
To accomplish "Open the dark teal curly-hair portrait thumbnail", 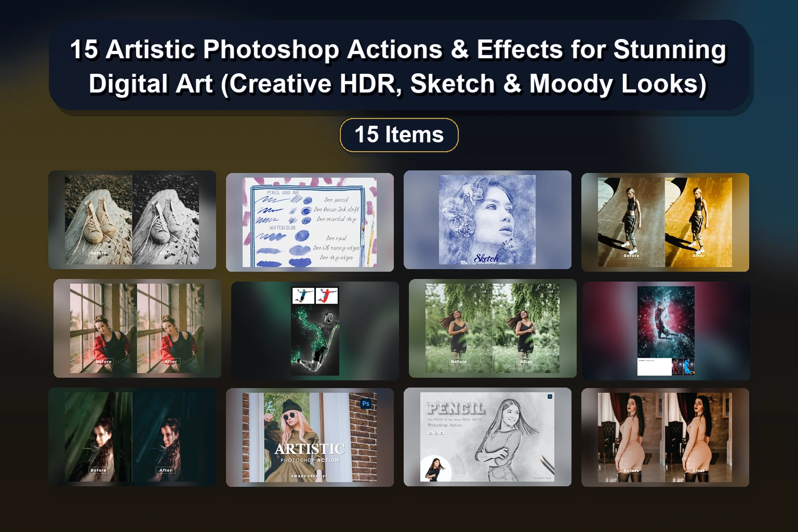I will tap(132, 437).
